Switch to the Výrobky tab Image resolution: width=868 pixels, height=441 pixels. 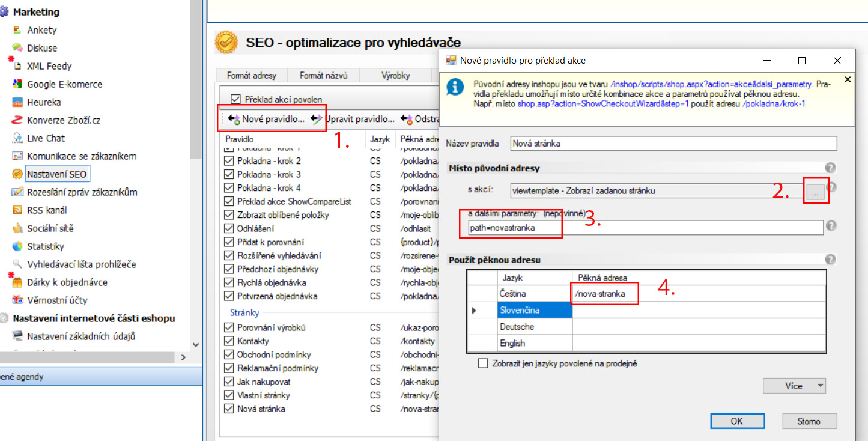click(395, 76)
